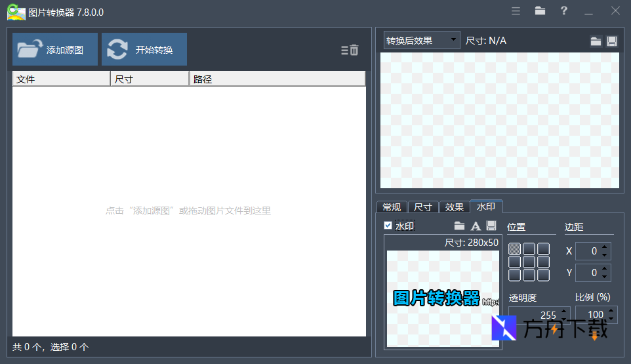Image resolution: width=631 pixels, height=364 pixels.
Task: Decrease the Y margin value
Action: pos(605,277)
